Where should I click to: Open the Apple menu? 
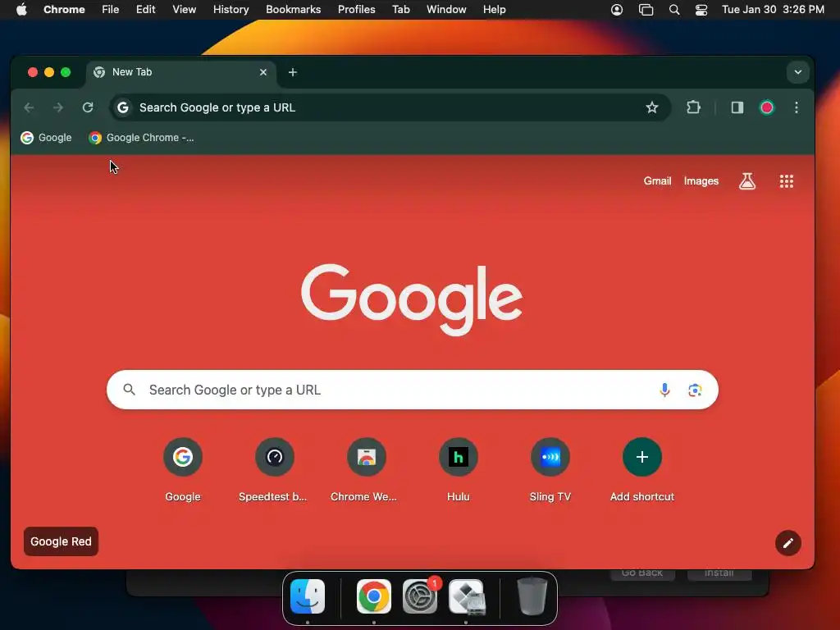point(21,10)
